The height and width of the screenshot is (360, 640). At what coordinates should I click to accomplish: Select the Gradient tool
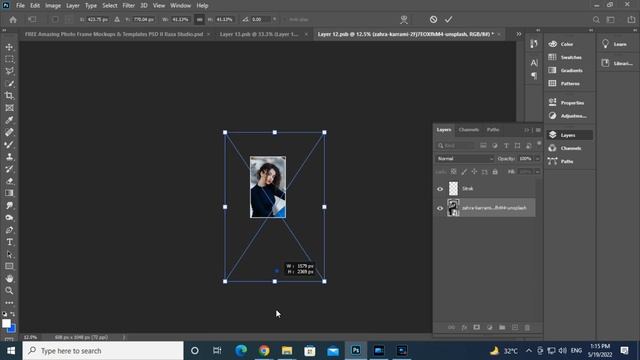click(9, 193)
